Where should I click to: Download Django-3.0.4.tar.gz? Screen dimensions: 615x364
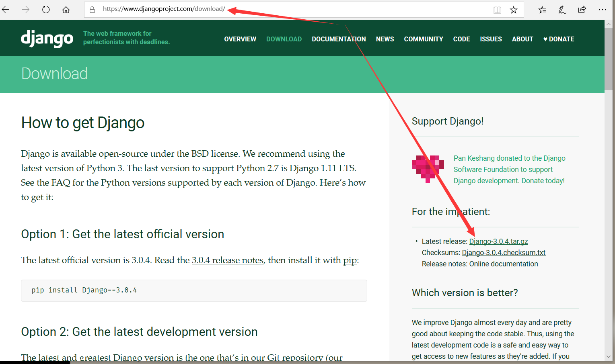498,241
